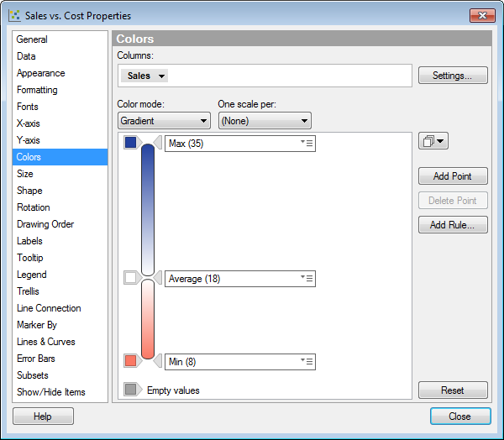This screenshot has height=440, width=504.
Task: Open the Show/Hide Items page
Action: click(x=60, y=392)
